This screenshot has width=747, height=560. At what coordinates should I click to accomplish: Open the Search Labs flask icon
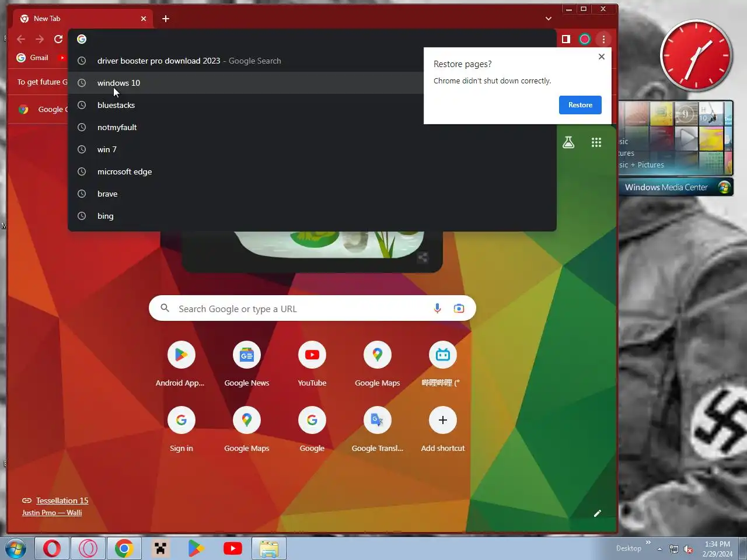(x=568, y=142)
